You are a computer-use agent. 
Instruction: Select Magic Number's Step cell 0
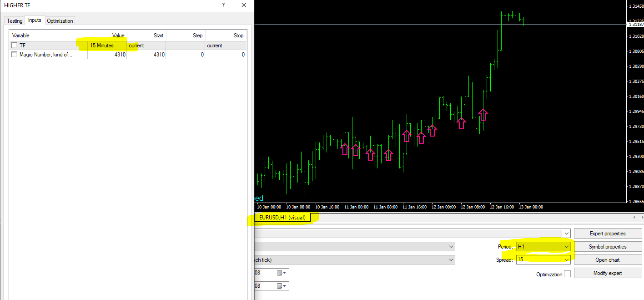(186, 55)
